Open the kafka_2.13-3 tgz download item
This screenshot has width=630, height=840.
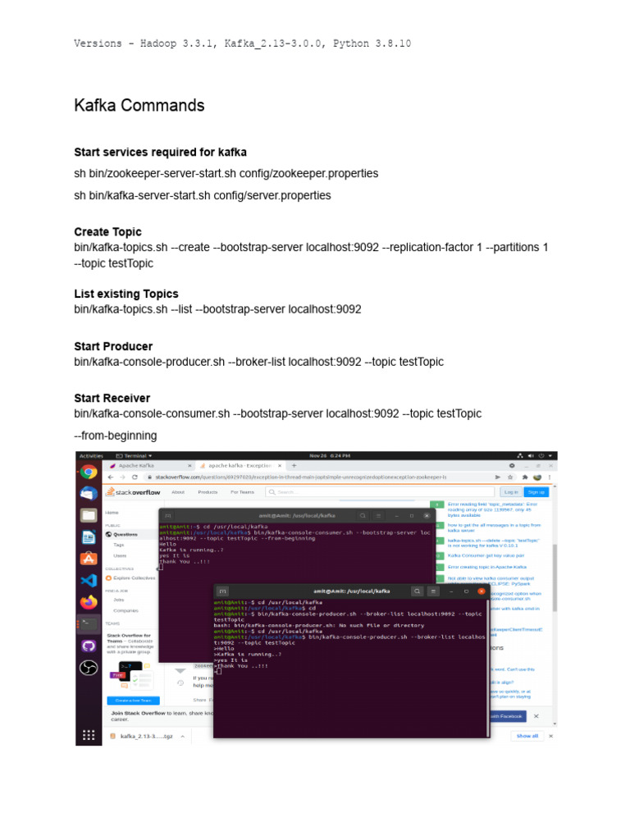(x=142, y=737)
